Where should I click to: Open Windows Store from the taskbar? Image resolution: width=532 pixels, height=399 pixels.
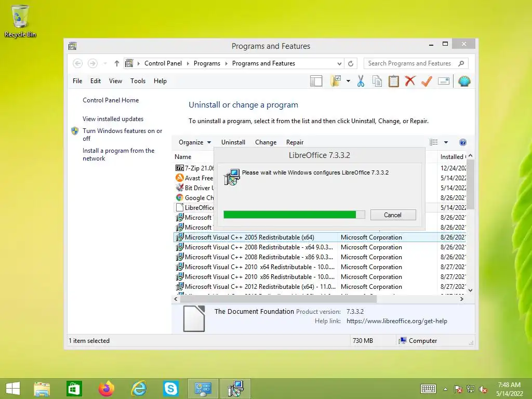pyautogui.click(x=74, y=389)
